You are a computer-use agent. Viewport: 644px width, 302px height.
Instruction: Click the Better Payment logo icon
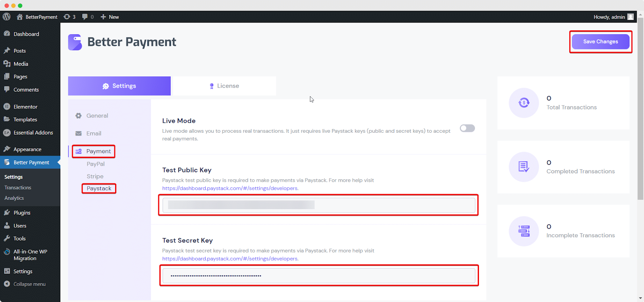point(75,42)
